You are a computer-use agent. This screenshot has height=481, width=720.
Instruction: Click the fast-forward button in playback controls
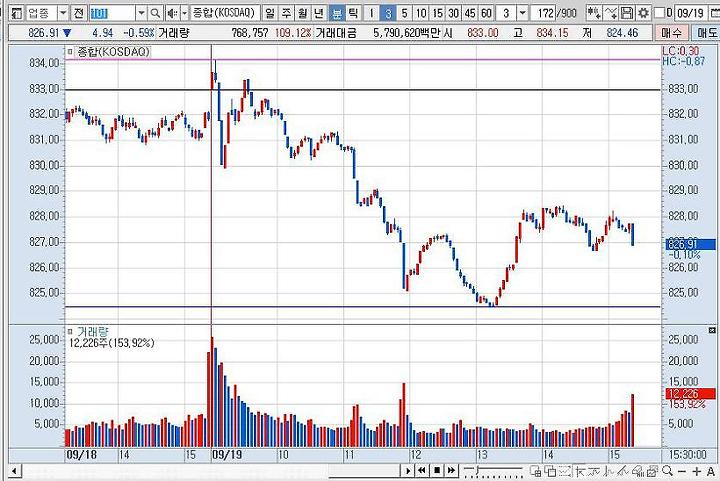pyautogui.click(x=451, y=470)
